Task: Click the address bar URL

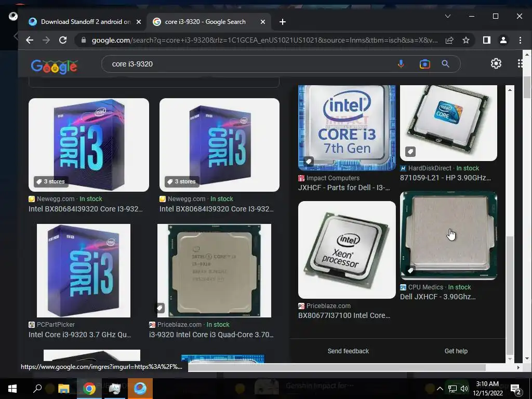Action: pos(264,40)
